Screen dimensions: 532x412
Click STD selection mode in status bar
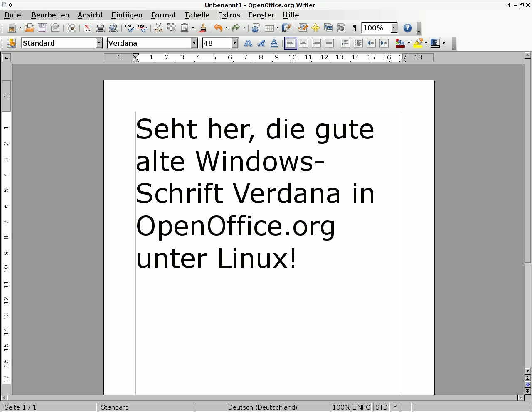point(381,407)
